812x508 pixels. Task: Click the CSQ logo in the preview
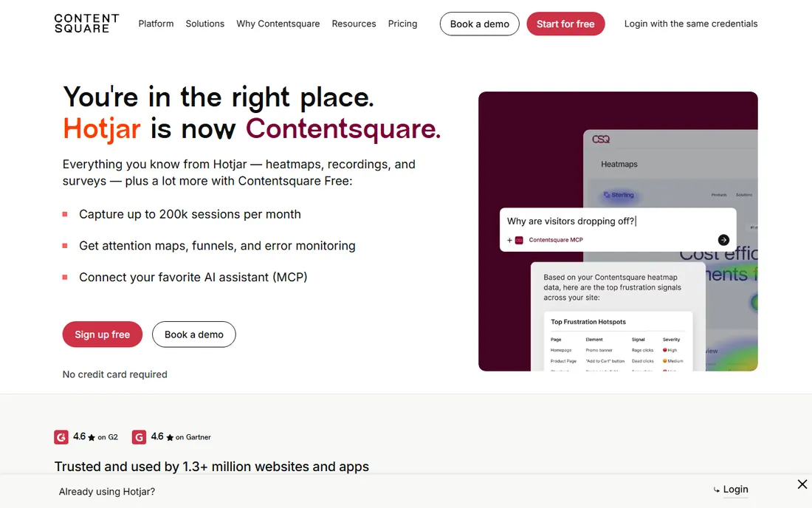[x=601, y=140]
